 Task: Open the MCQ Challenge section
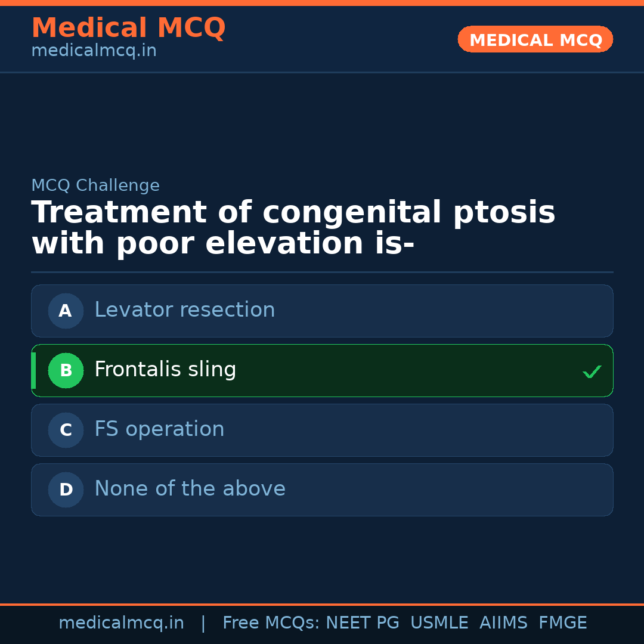[95, 185]
